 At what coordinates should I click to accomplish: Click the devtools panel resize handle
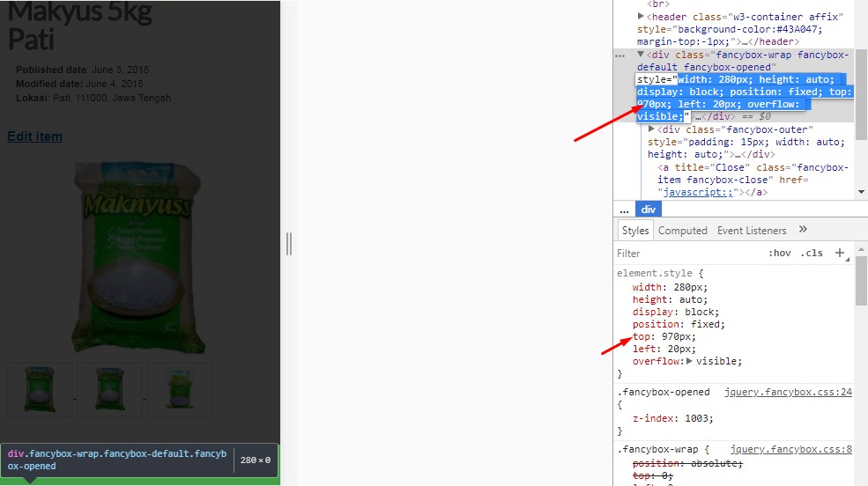click(x=289, y=244)
